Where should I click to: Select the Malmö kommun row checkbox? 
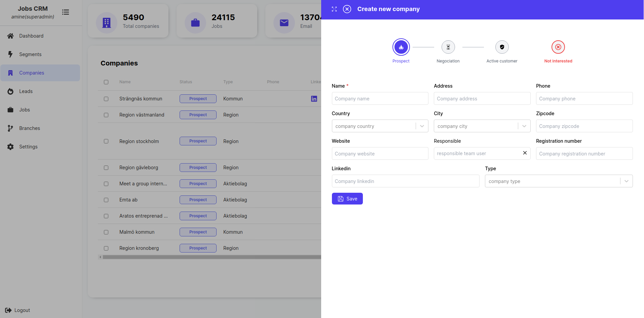pos(106,232)
